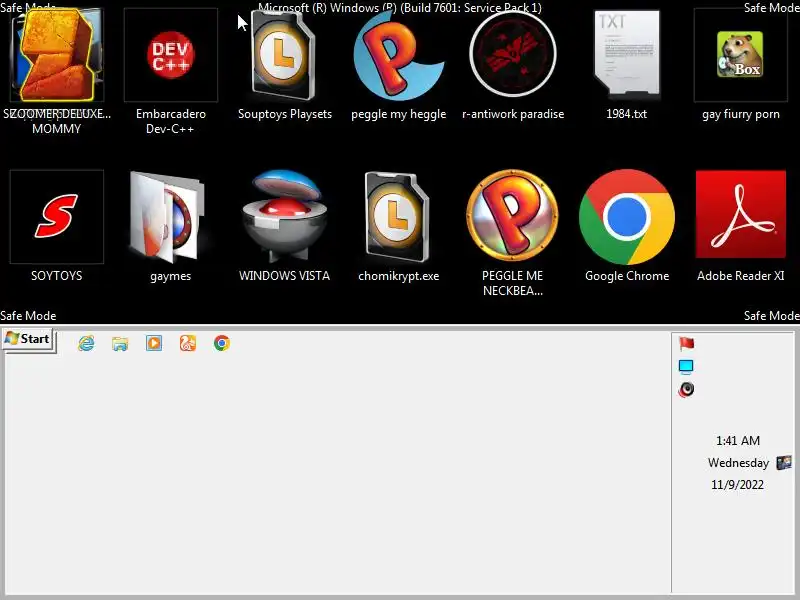800x600 pixels.
Task: Click the Wednesday day label
Action: pyautogui.click(x=738, y=463)
